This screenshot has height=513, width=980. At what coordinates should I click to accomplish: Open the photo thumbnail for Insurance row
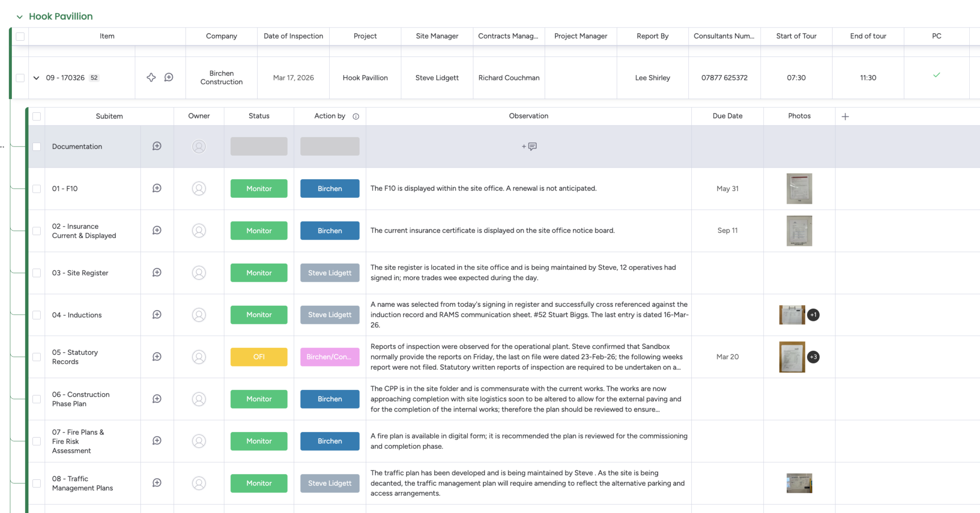[799, 231]
